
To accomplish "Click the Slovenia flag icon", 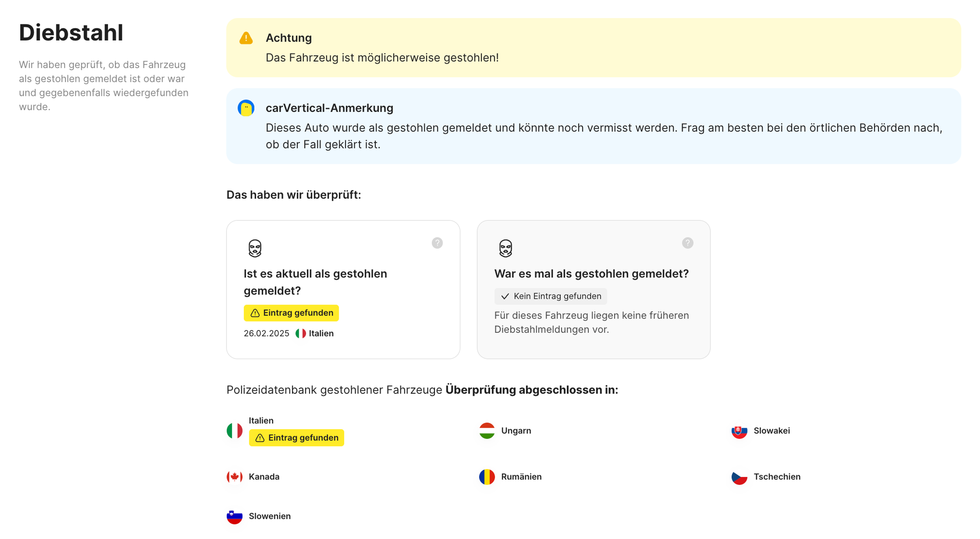I will (x=234, y=516).
